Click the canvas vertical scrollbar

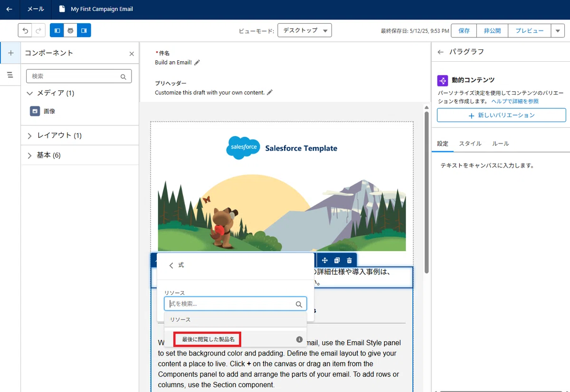(x=427, y=192)
